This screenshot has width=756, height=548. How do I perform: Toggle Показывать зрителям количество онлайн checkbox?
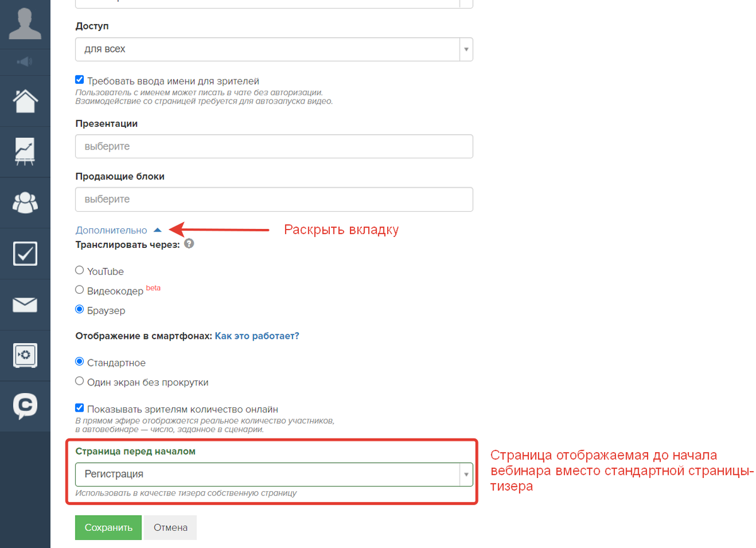[79, 408]
